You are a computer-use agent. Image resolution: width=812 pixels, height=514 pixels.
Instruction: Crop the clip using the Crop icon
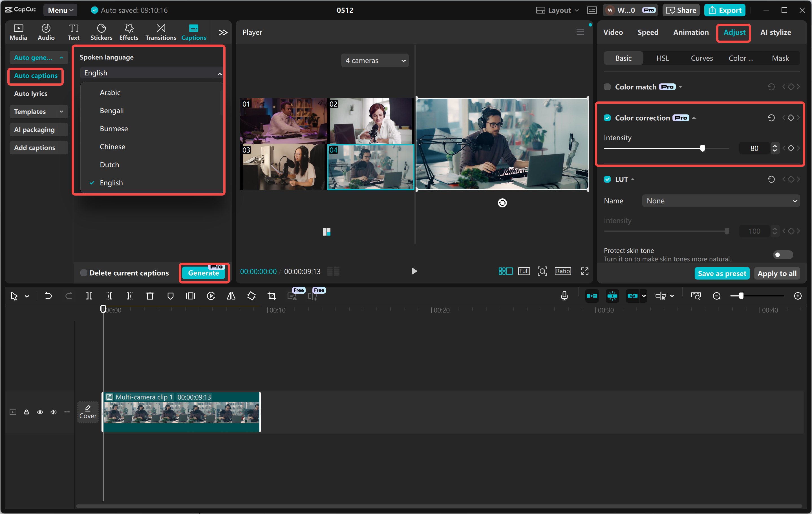click(x=272, y=296)
